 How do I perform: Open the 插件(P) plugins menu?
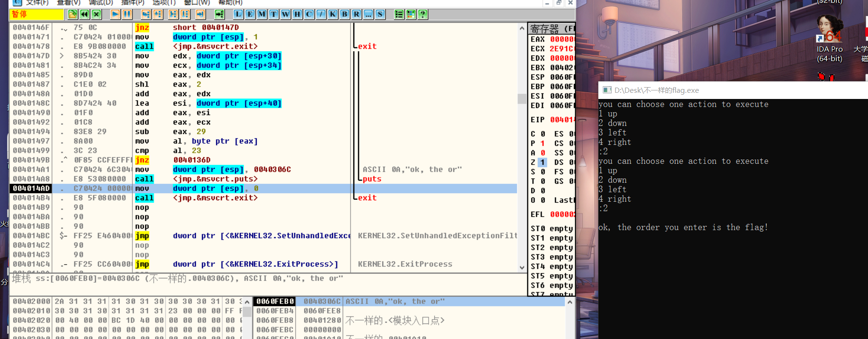pos(133,2)
